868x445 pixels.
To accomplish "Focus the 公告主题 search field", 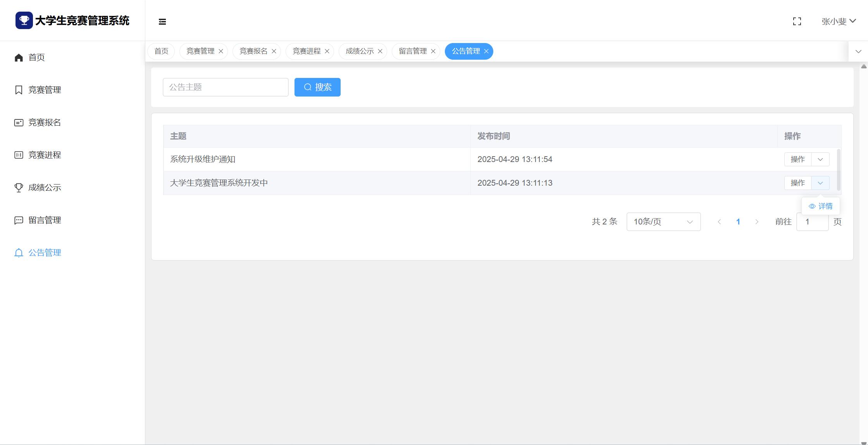I will pos(226,87).
